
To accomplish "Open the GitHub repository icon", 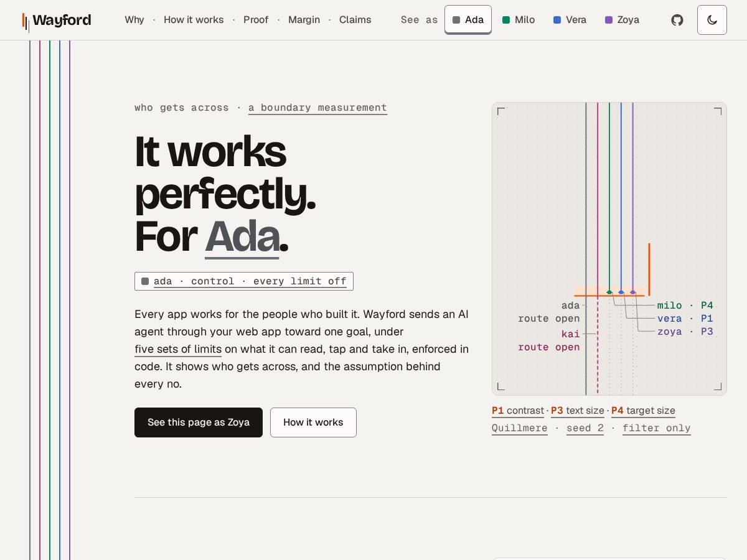I will 677,20.
